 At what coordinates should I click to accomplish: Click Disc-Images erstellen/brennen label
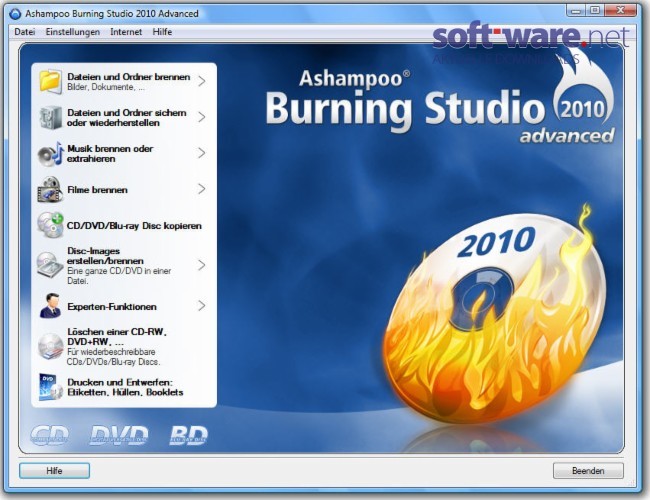pyautogui.click(x=105, y=256)
